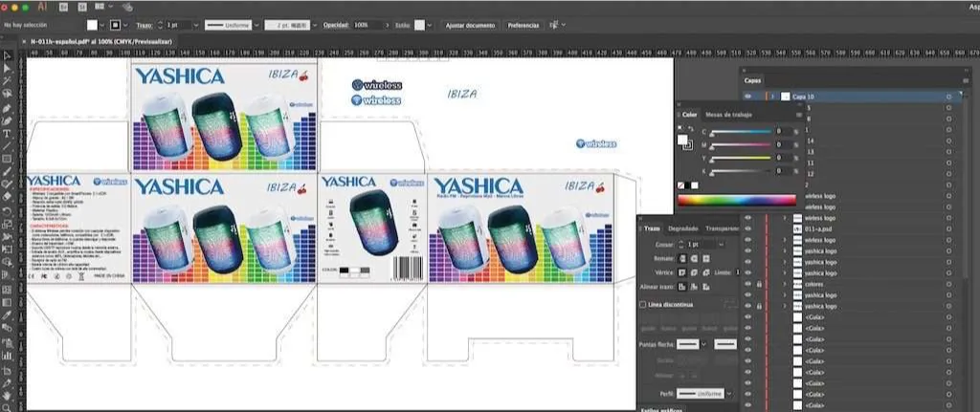Pick the Type tool in the toolbar

tap(8, 133)
